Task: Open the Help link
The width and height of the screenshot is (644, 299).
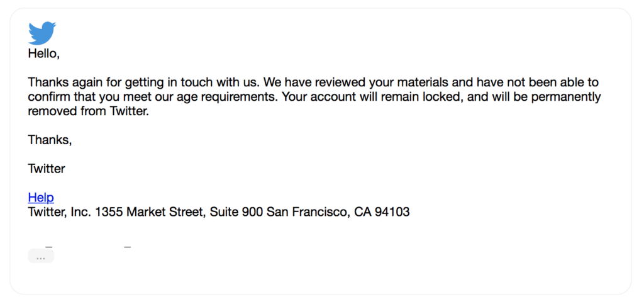Action: pyautogui.click(x=41, y=198)
